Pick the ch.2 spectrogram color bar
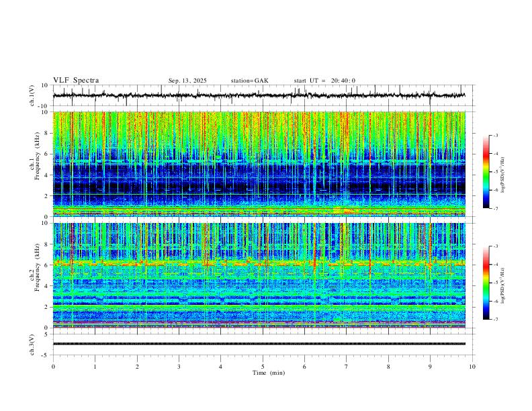The image size is (532, 411). coord(486,283)
